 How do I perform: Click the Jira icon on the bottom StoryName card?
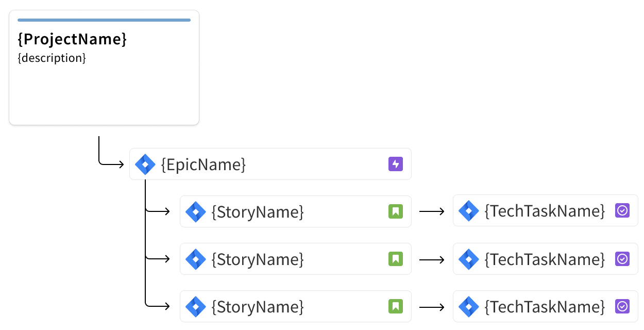click(195, 307)
